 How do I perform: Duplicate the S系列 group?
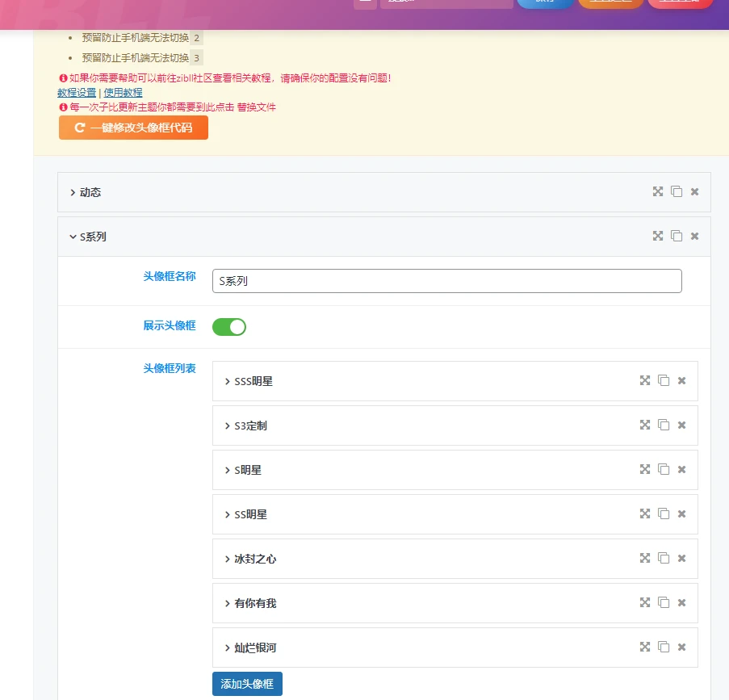(677, 237)
